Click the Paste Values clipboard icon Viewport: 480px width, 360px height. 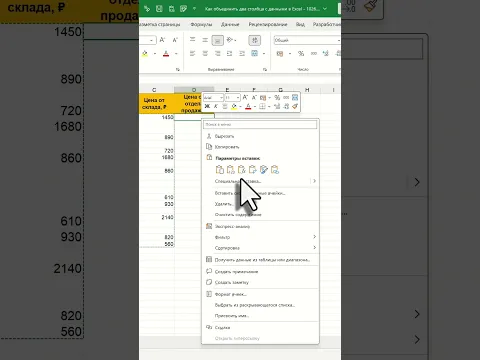(x=231, y=170)
